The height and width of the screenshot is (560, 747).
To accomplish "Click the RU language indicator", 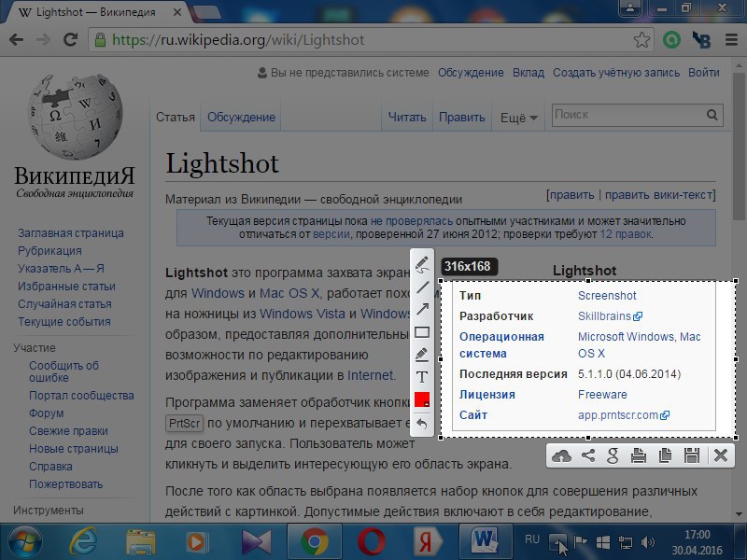I will tap(531, 539).
